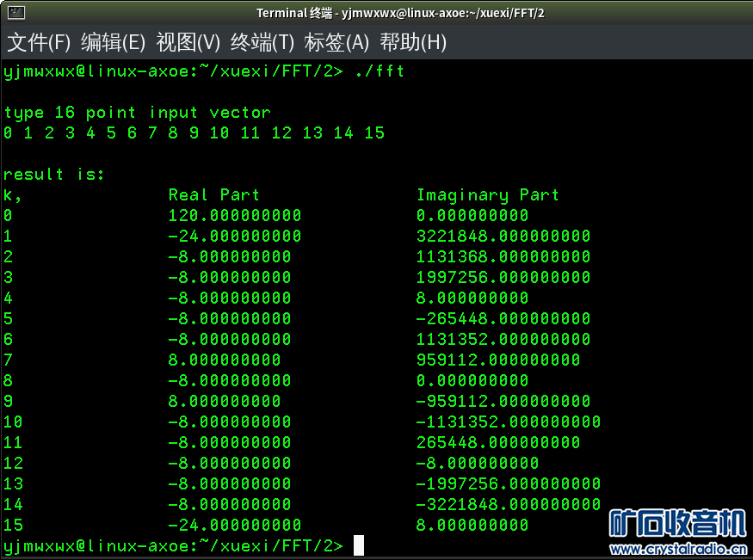Viewport: 753px width, 560px height.
Task: Click the terminal cursor block at the prompt
Action: point(358,545)
